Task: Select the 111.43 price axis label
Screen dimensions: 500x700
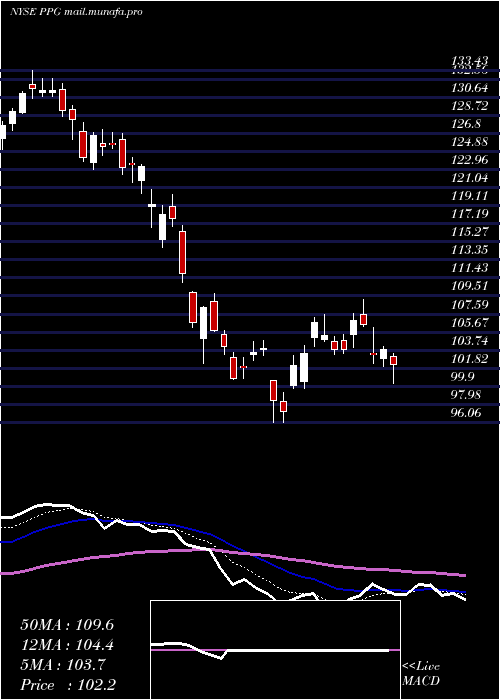Action: pyautogui.click(x=468, y=268)
